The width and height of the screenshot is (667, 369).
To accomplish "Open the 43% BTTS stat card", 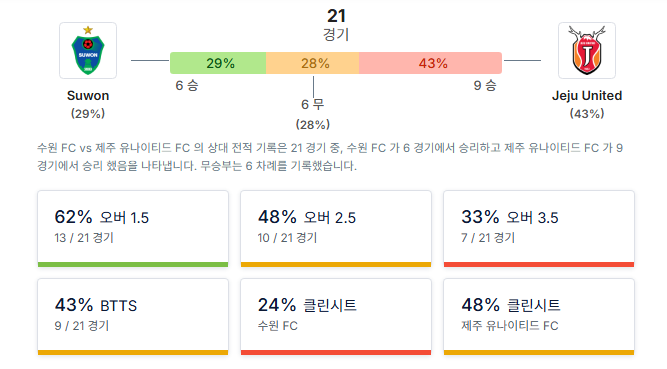I will pyautogui.click(x=133, y=317).
